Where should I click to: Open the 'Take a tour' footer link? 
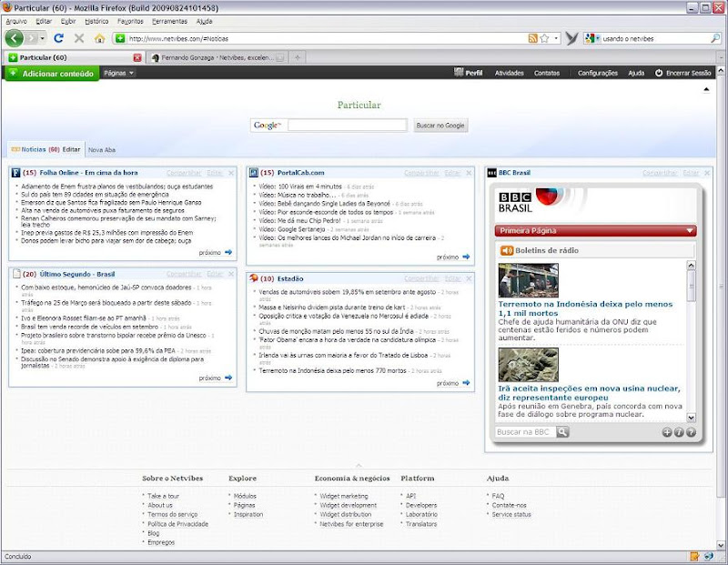coord(163,496)
